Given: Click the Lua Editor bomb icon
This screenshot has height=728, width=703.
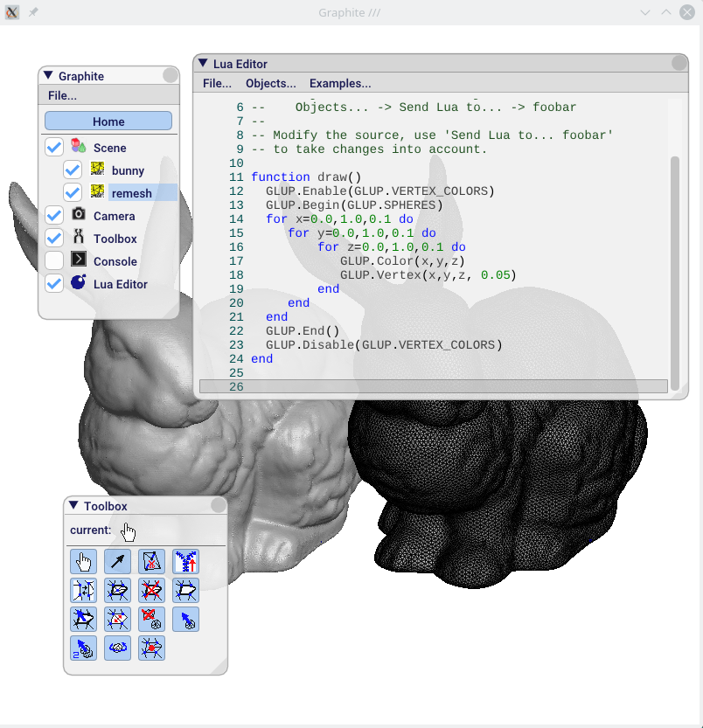Looking at the screenshot, I should [x=98, y=284].
